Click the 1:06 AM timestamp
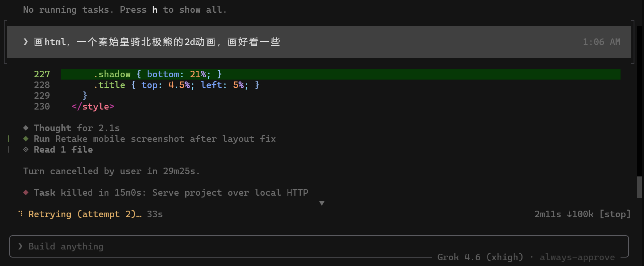Image resolution: width=644 pixels, height=266 pixels. click(601, 42)
